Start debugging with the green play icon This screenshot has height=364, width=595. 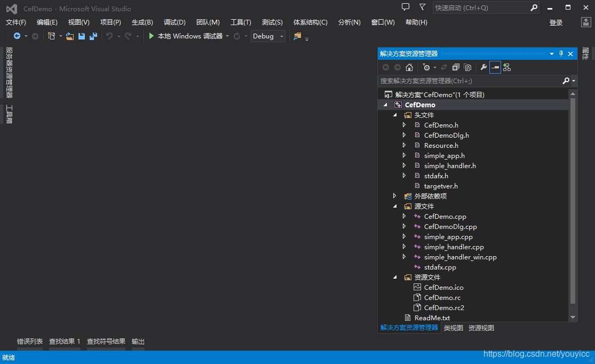click(151, 36)
